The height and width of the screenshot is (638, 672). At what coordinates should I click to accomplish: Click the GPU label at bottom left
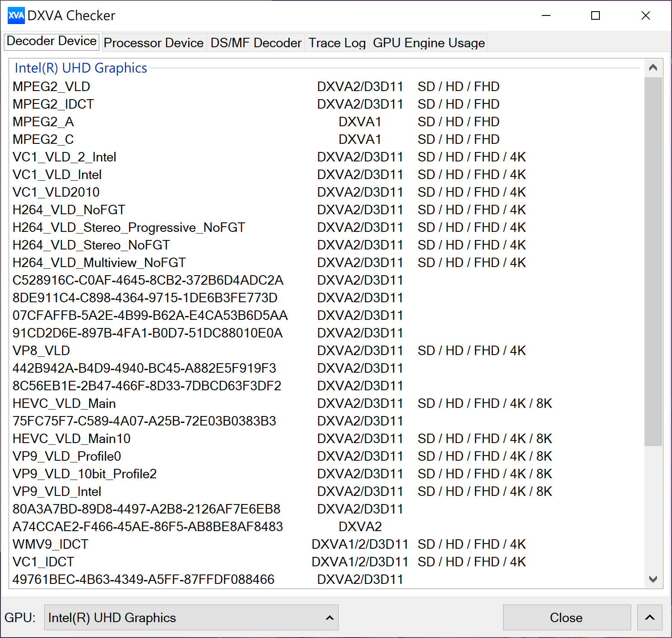click(20, 617)
